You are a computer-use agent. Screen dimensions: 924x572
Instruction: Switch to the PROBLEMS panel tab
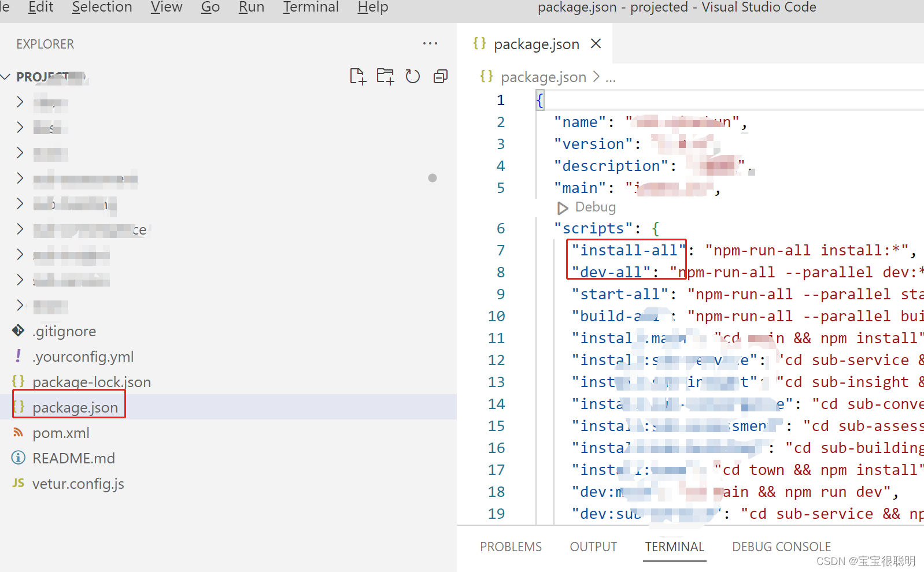pos(511,547)
